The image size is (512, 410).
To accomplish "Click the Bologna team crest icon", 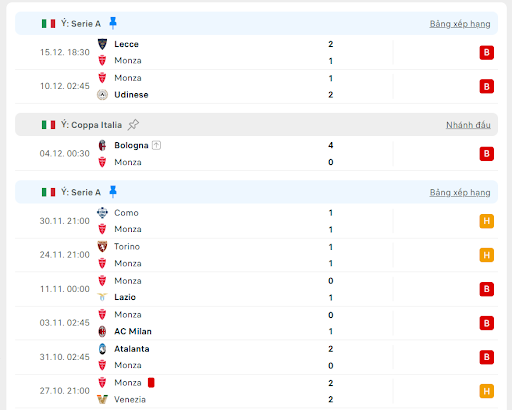I will point(102,145).
